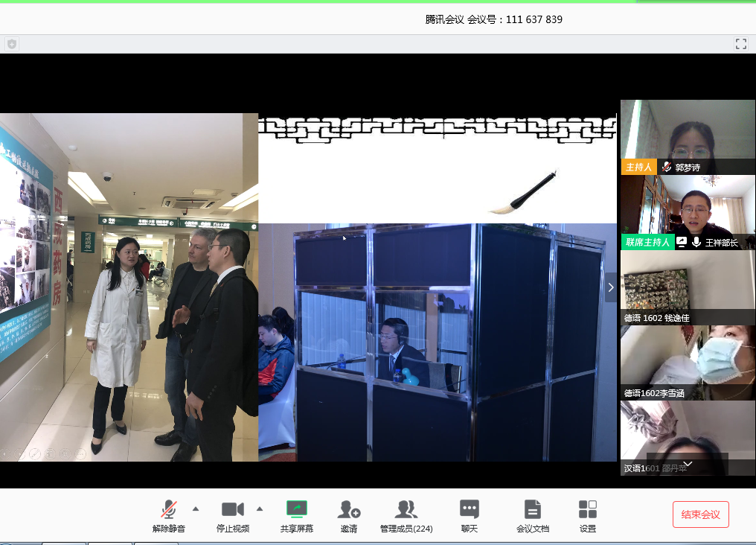Toggle camera off with 停止视频
The width and height of the screenshot is (756, 545).
[232, 510]
